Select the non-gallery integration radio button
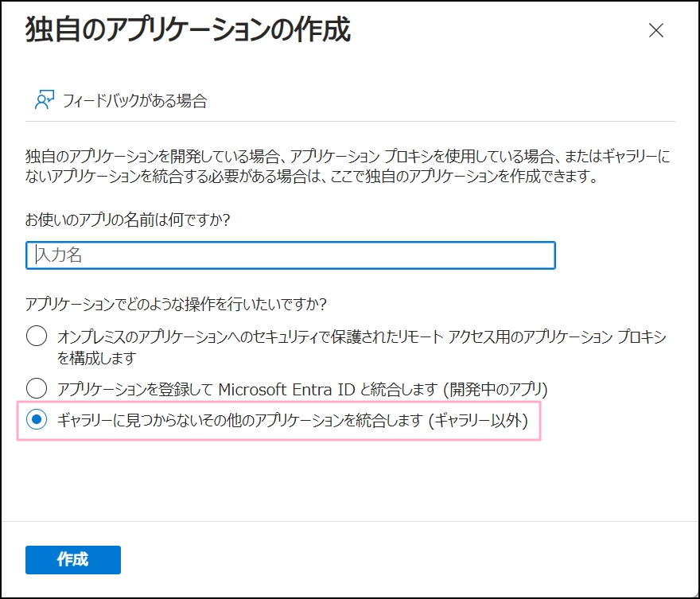The width and height of the screenshot is (700, 599). coord(37,420)
